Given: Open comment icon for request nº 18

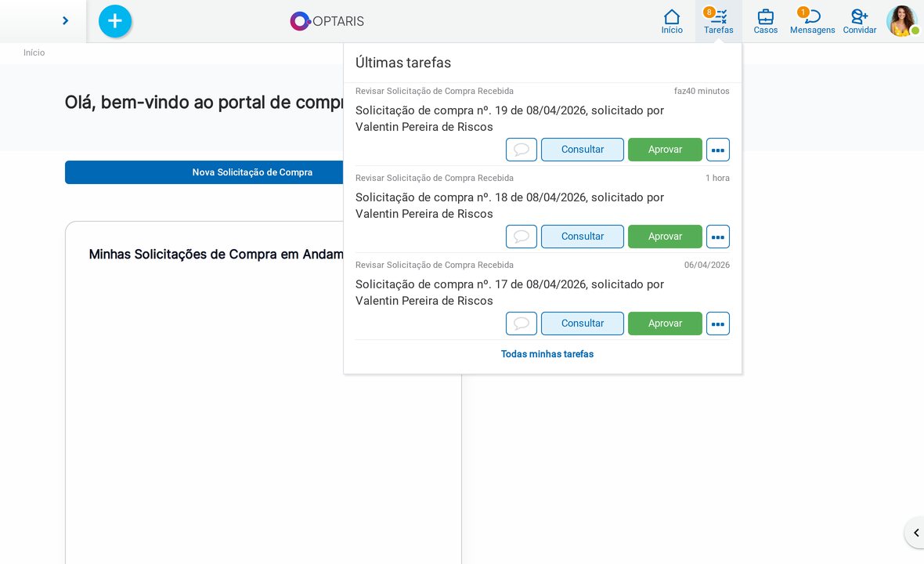Looking at the screenshot, I should [522, 237].
